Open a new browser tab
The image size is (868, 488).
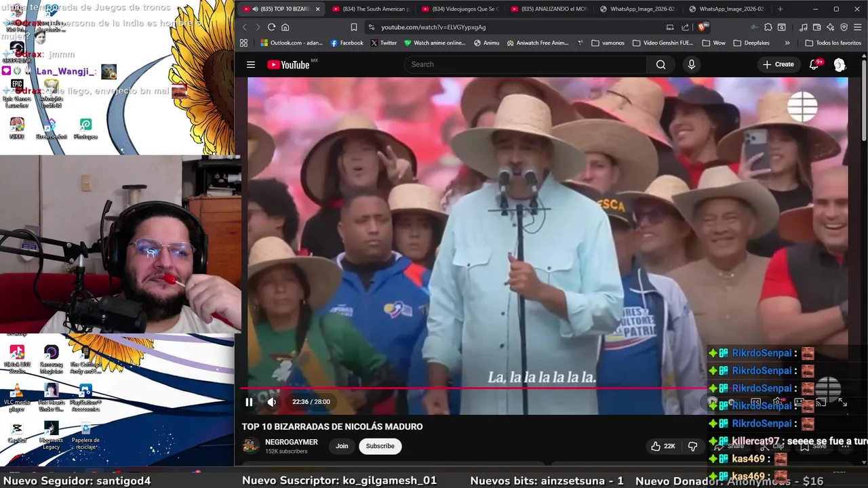(780, 9)
